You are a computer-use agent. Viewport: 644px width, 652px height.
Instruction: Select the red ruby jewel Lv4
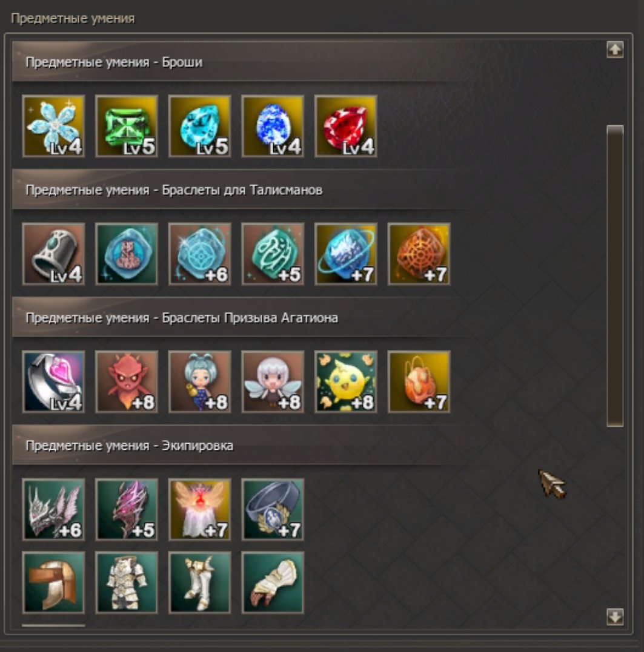point(346,126)
